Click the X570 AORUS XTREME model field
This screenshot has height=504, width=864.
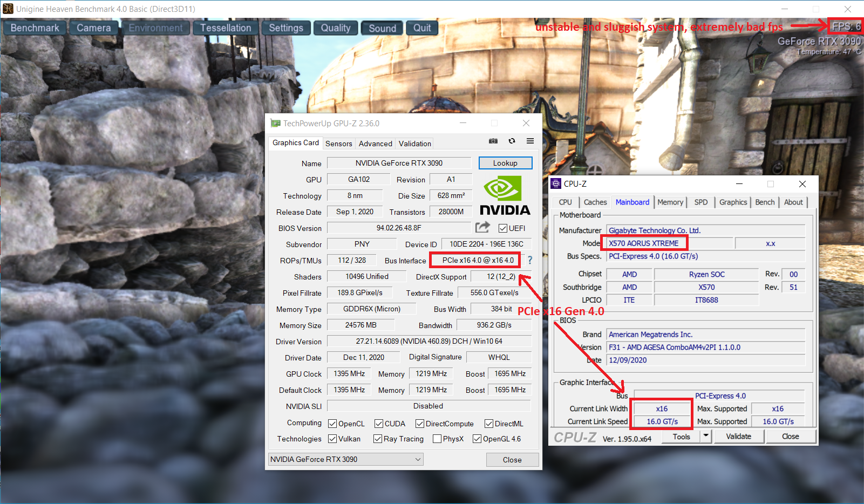tap(669, 243)
